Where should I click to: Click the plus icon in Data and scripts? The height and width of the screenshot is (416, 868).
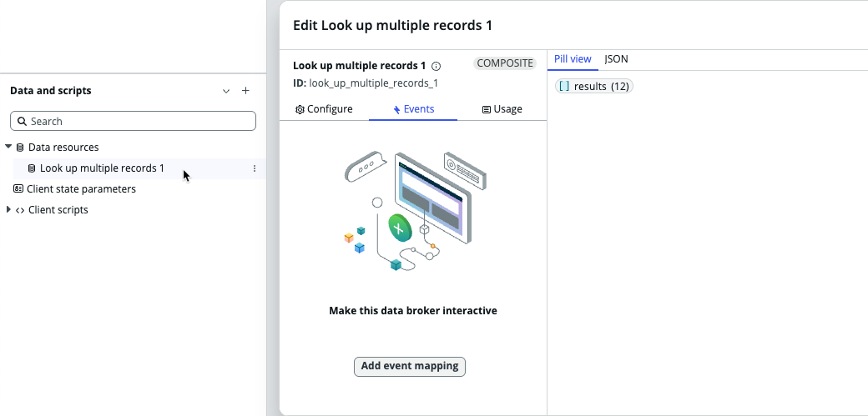pos(245,91)
